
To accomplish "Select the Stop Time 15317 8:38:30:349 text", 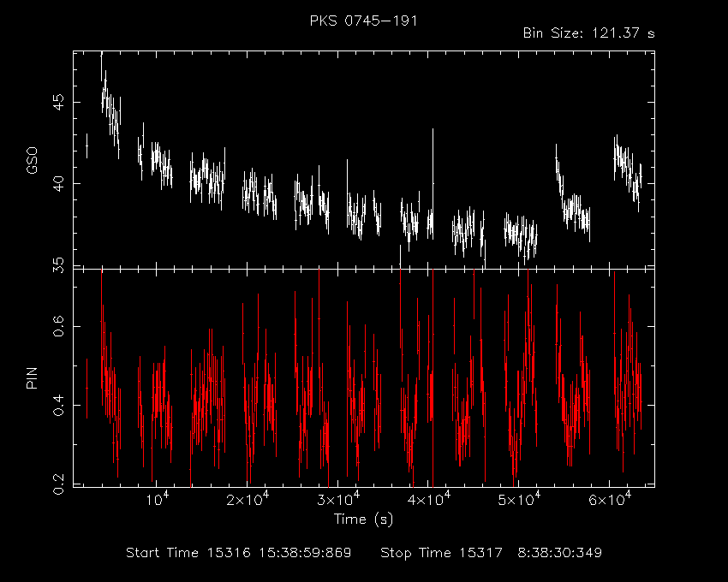I will [x=492, y=553].
